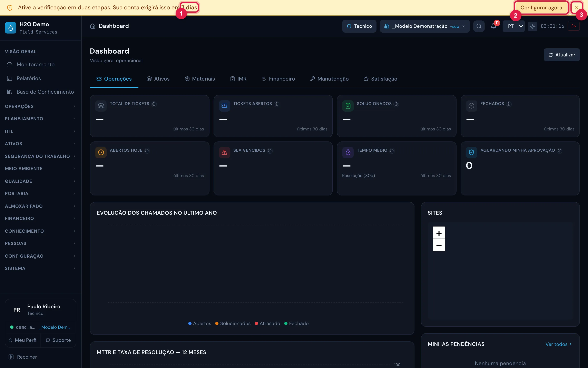Switch to the Ativos tab
The image size is (588, 368).
point(158,79)
